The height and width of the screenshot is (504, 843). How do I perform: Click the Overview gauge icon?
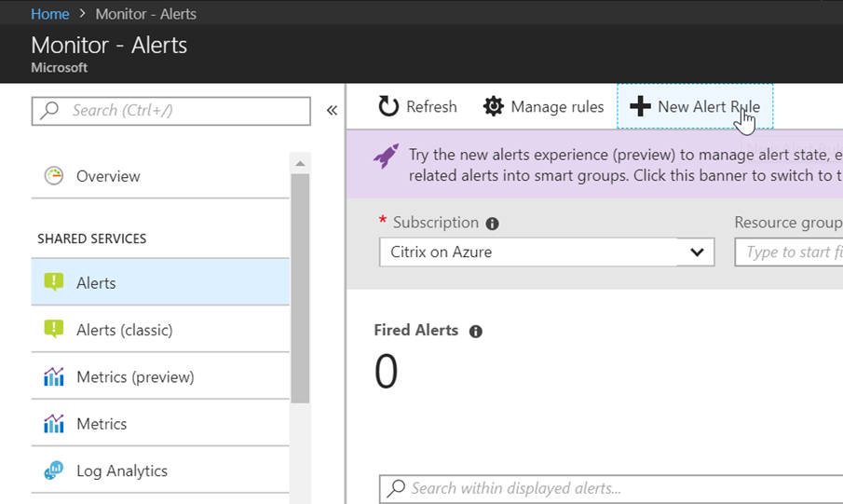54,176
